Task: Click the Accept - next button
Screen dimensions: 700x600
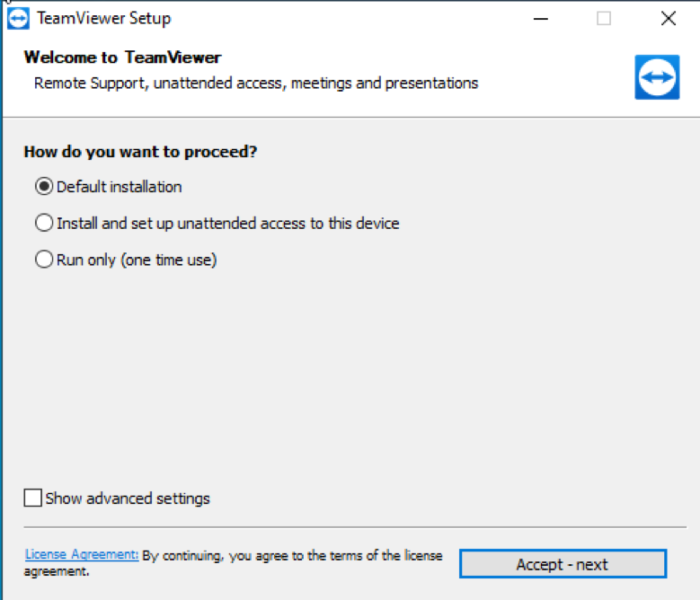Action: click(563, 564)
